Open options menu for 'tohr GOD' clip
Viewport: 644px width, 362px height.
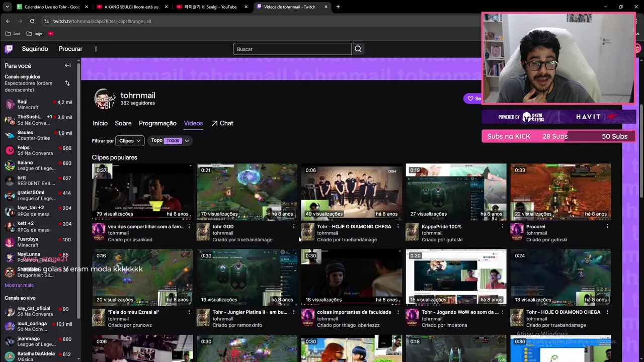point(294,227)
